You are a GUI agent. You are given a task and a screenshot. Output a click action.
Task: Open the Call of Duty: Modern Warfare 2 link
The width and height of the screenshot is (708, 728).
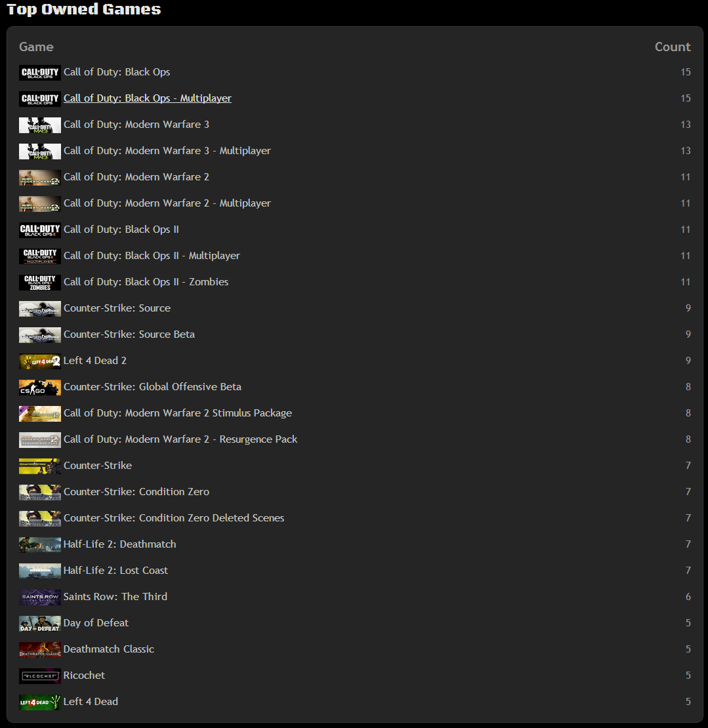point(136,177)
